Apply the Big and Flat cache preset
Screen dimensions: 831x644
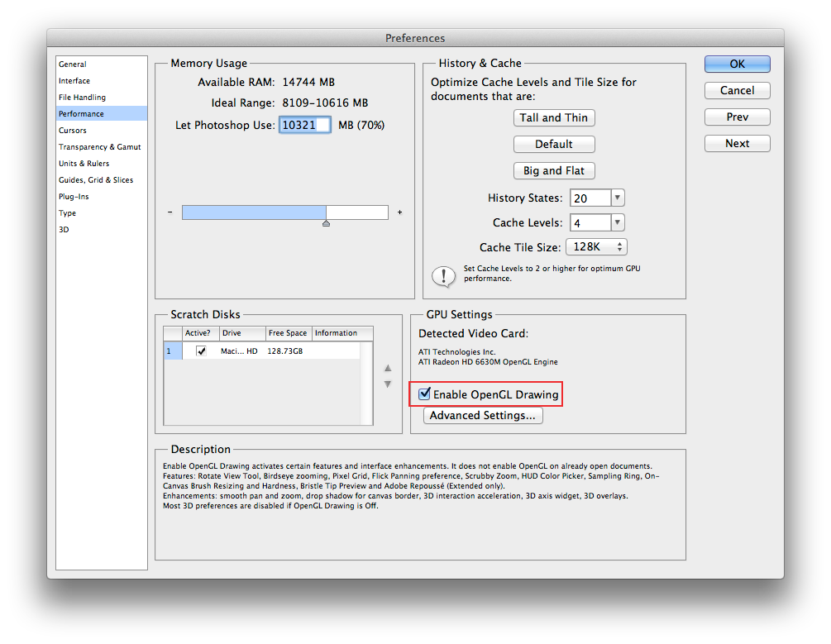(x=554, y=170)
